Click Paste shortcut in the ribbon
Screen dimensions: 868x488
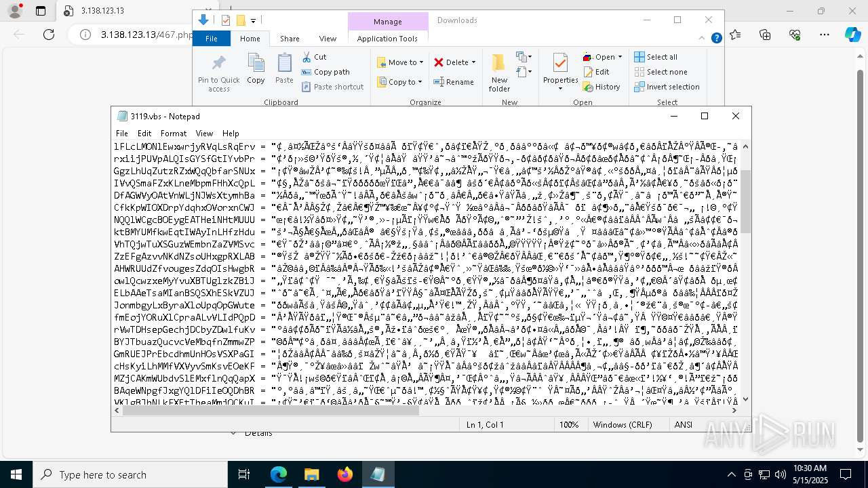coord(332,87)
